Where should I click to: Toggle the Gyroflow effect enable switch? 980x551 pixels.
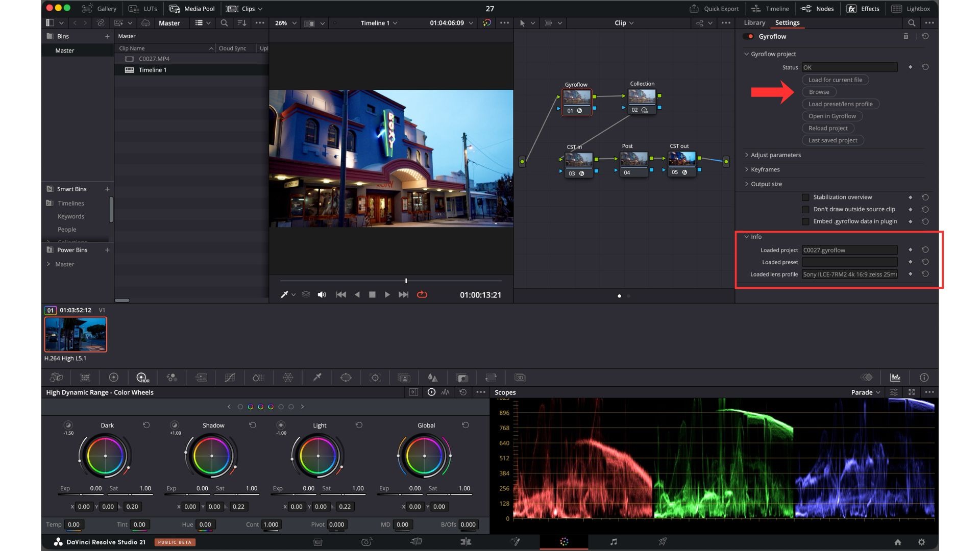click(x=749, y=36)
